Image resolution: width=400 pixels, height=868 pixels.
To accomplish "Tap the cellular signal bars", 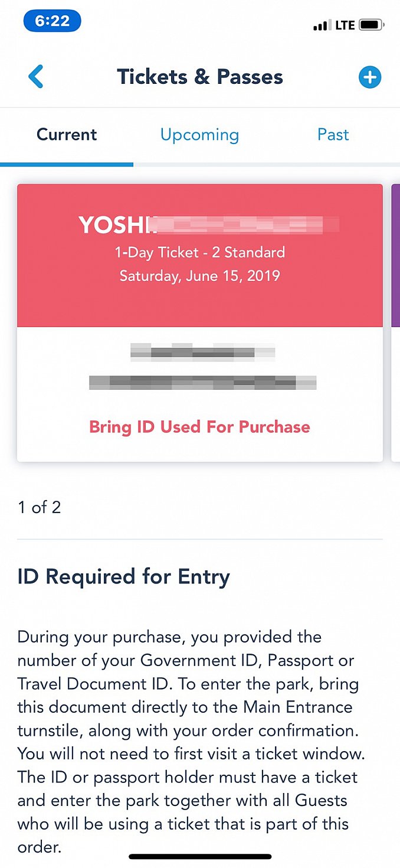I will pos(322,25).
